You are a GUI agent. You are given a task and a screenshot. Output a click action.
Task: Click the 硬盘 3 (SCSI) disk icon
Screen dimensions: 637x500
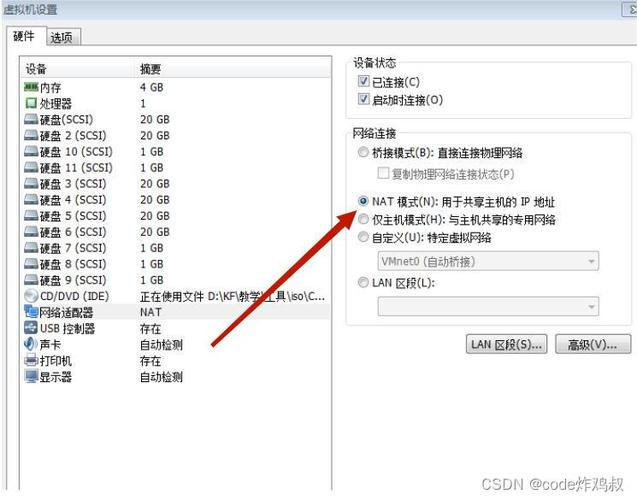(31, 184)
